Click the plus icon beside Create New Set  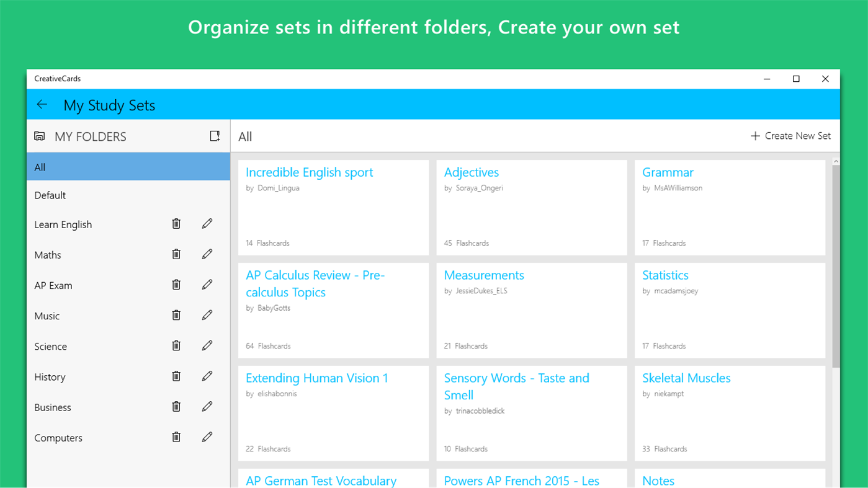[755, 135]
